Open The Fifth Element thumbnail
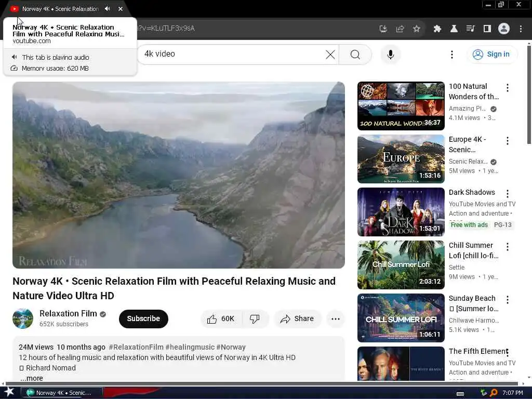Image resolution: width=532 pixels, height=399 pixels. (401, 364)
